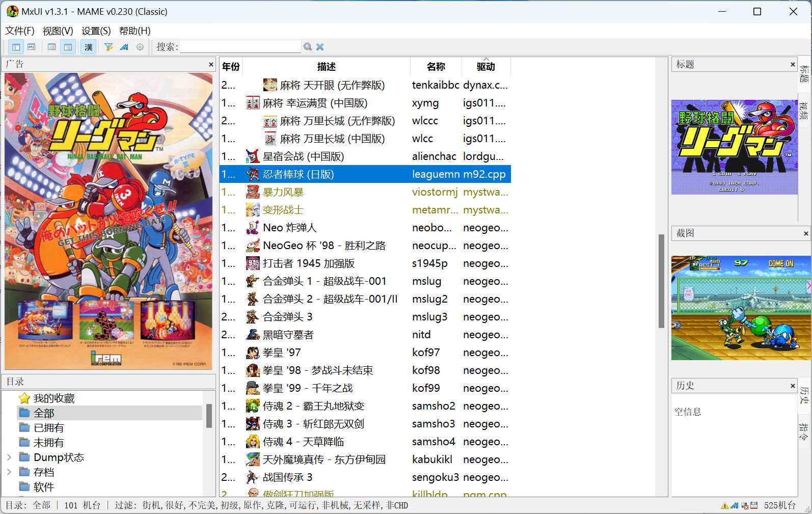Image resolution: width=812 pixels, height=514 pixels.
Task: Open the 设置(S) menu
Action: [x=96, y=31]
